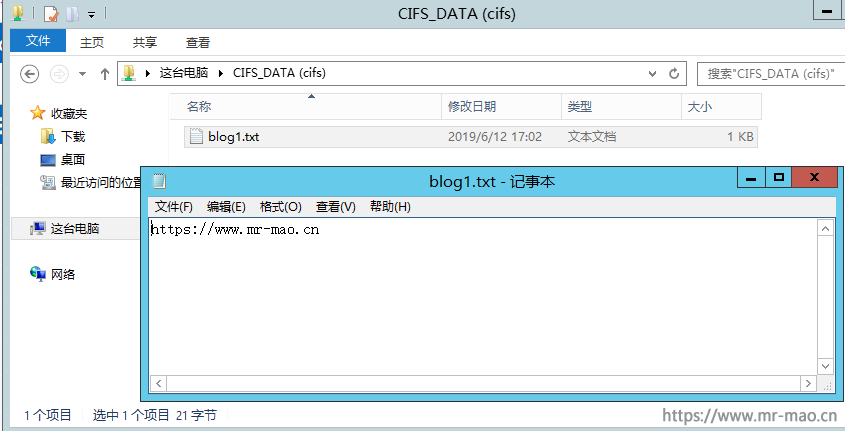The image size is (845, 431).
Task: Click 选中 1 个项目 21 字节 status text
Action: (155, 415)
